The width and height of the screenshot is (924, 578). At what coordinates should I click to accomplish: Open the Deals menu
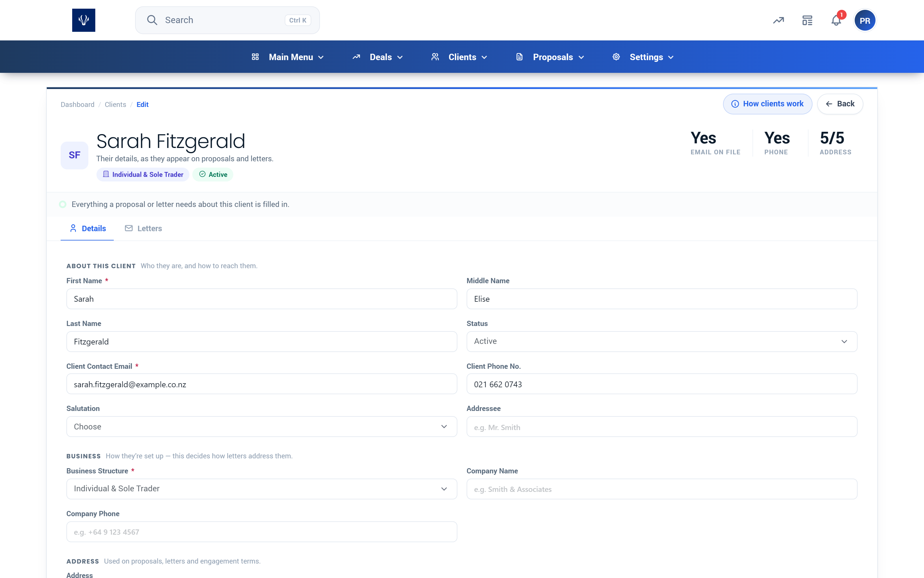[x=377, y=57]
